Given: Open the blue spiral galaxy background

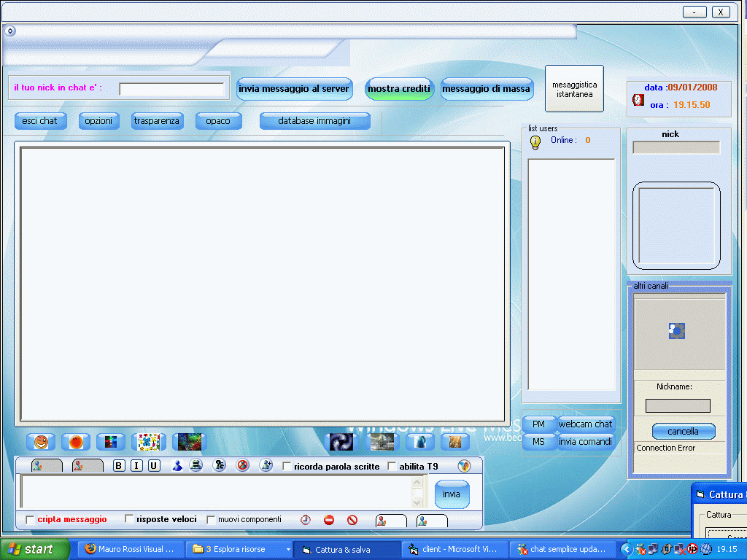Looking at the screenshot, I should [341, 442].
